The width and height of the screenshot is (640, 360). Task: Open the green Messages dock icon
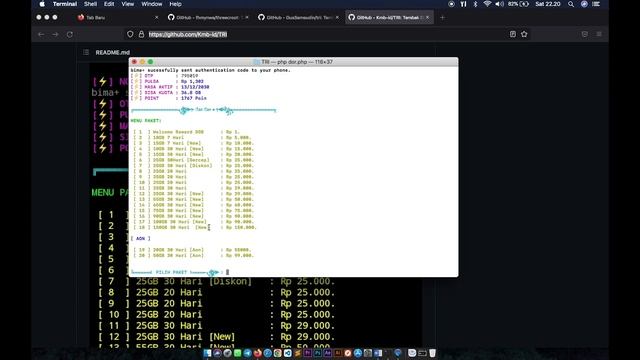click(238, 353)
